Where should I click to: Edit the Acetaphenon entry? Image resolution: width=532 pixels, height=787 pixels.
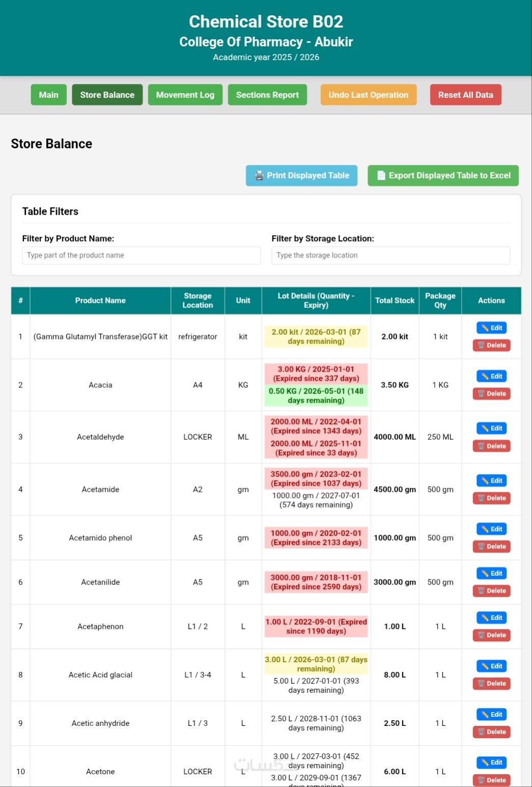(491, 617)
